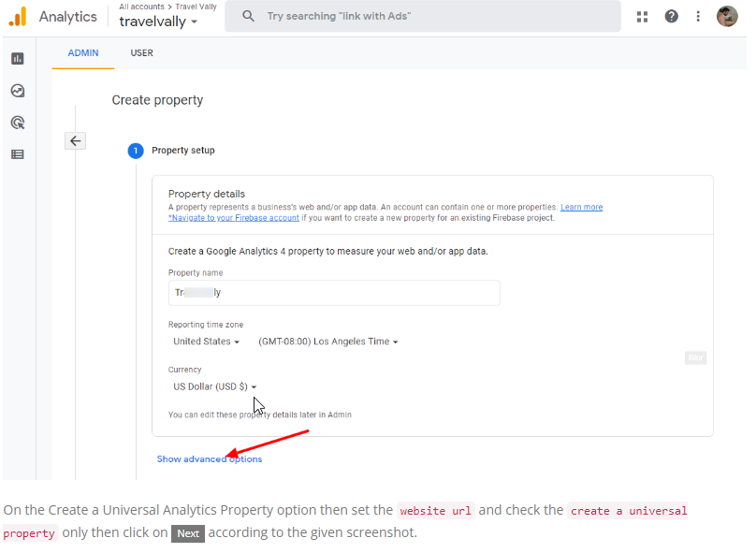Open the Learn more link
The image size is (756, 553).
point(581,207)
